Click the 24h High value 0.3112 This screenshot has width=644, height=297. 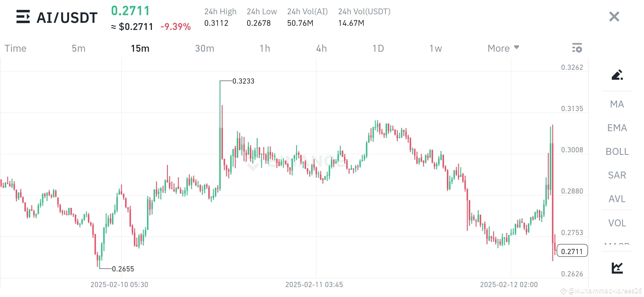coord(216,23)
